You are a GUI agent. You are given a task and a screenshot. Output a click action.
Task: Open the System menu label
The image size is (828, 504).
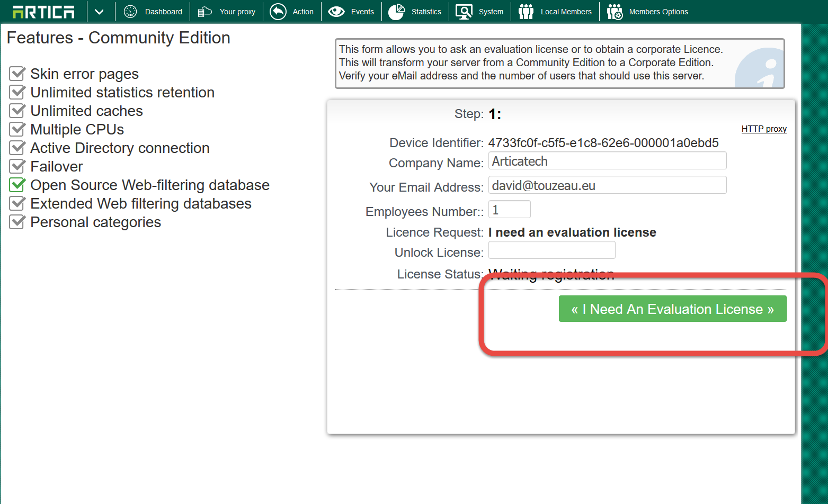pos(491,12)
